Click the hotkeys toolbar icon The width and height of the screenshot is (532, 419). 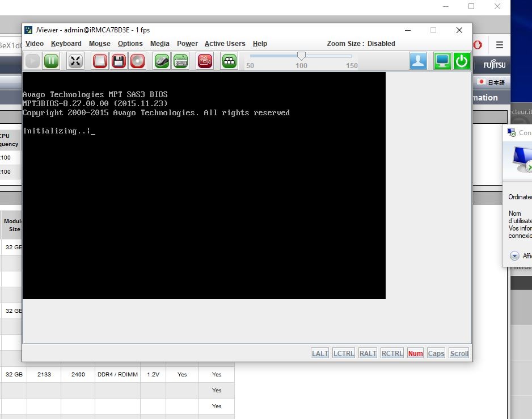point(229,61)
